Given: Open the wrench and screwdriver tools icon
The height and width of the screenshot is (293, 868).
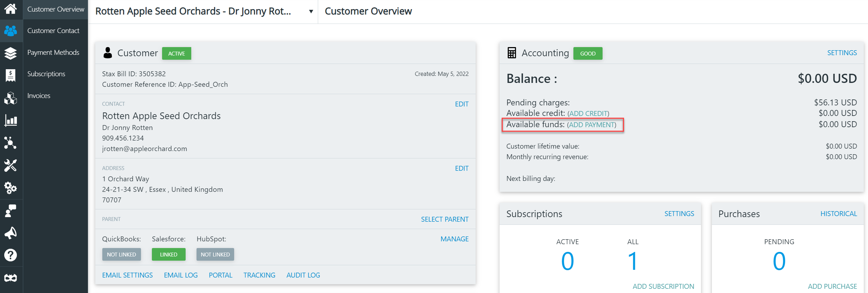Looking at the screenshot, I should coord(11,165).
